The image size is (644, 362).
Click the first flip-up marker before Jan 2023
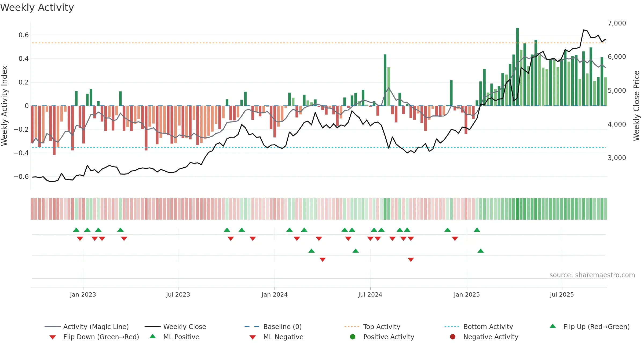[x=76, y=230]
